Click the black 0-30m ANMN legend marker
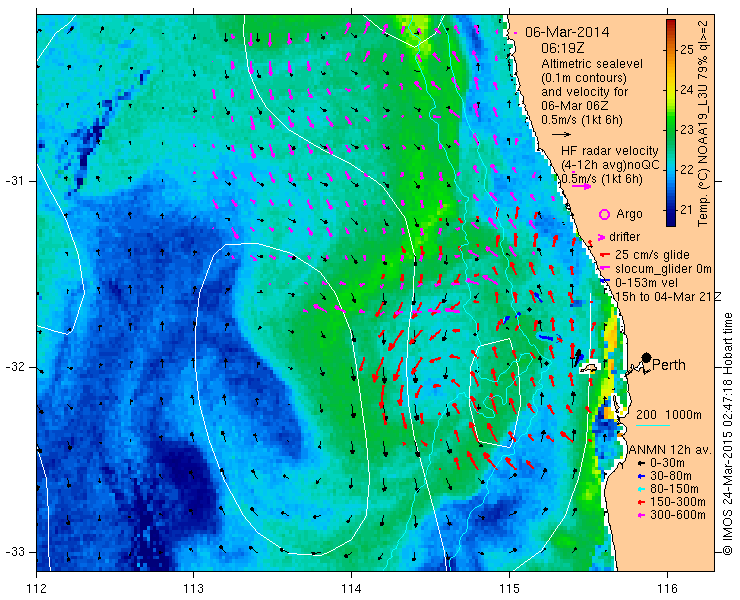740x600 pixels. (641, 464)
